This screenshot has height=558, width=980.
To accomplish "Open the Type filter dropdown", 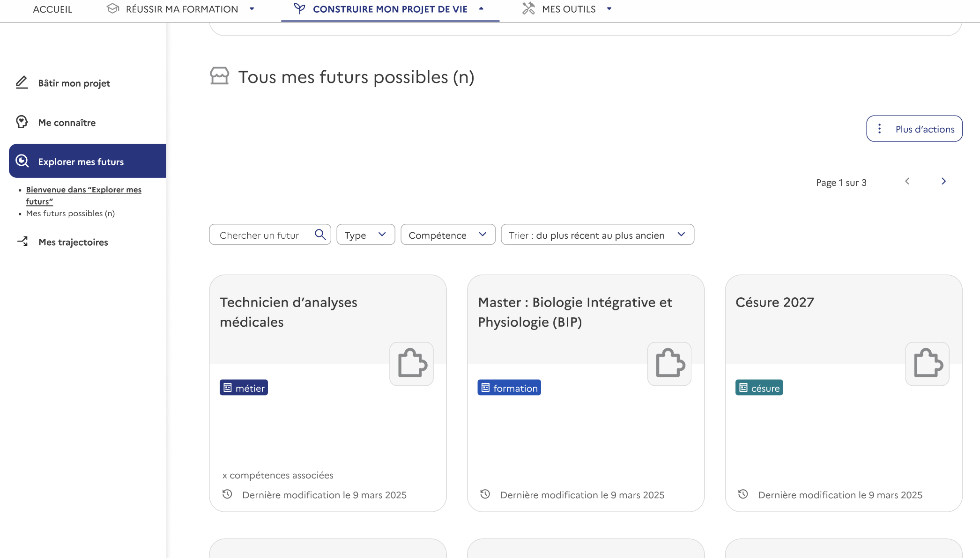I will [366, 235].
